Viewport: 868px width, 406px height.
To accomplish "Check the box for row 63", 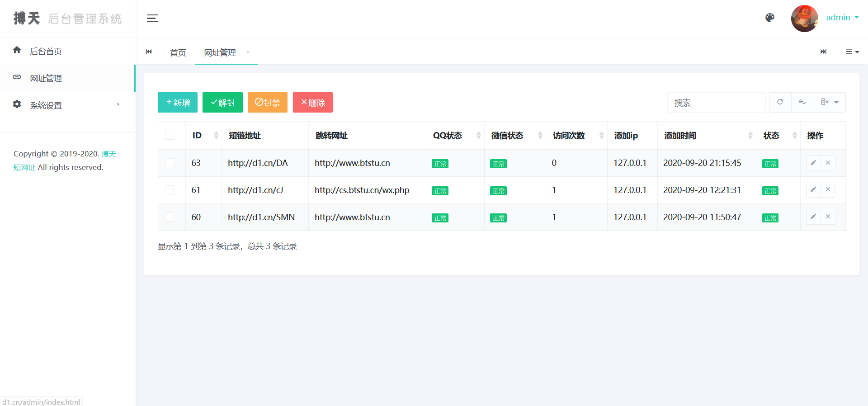I will (170, 163).
